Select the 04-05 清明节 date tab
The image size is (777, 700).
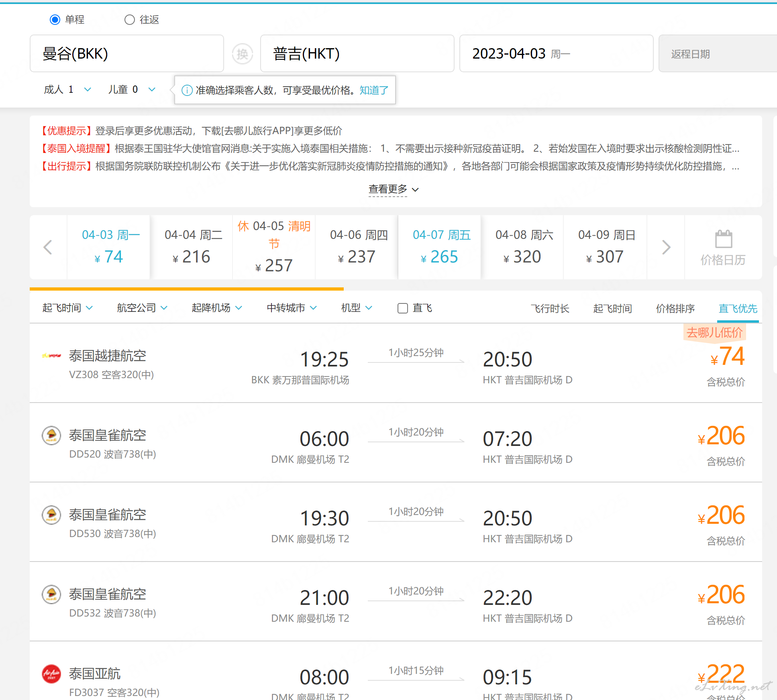click(274, 247)
